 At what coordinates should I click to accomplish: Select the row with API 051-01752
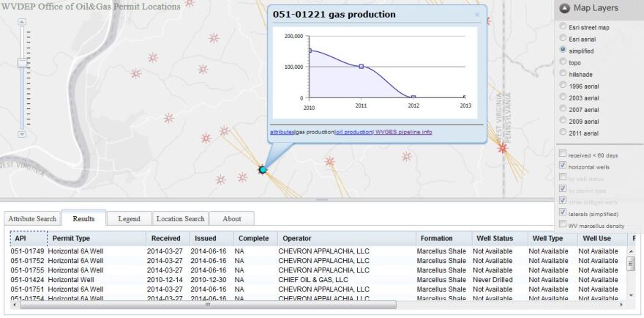point(318,261)
